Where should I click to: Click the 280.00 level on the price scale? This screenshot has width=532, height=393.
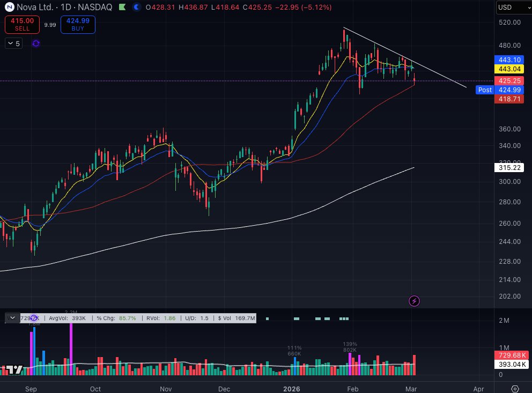(509, 202)
